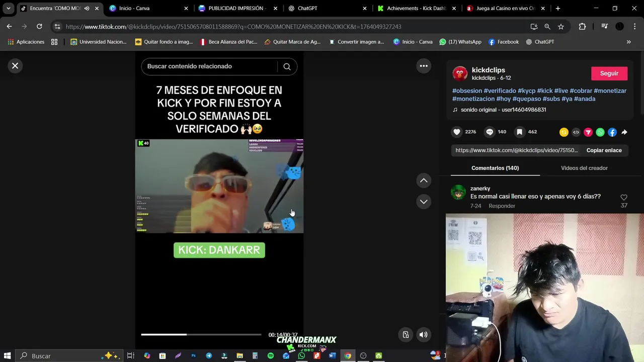Click zanerky's profile avatar

tap(458, 192)
